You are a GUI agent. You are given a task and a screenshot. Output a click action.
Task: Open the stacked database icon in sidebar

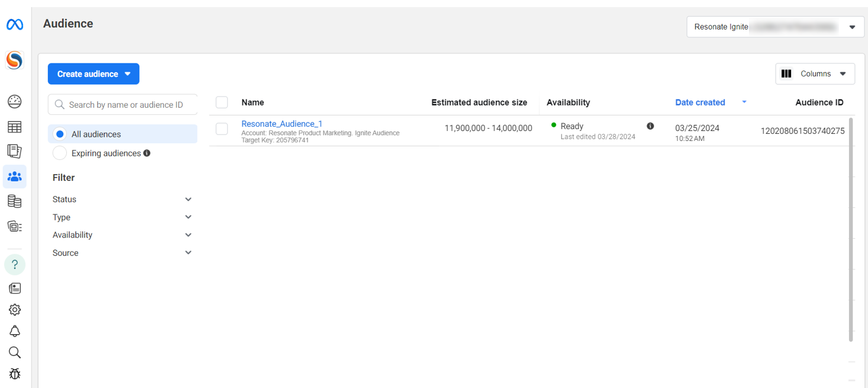pyautogui.click(x=15, y=201)
